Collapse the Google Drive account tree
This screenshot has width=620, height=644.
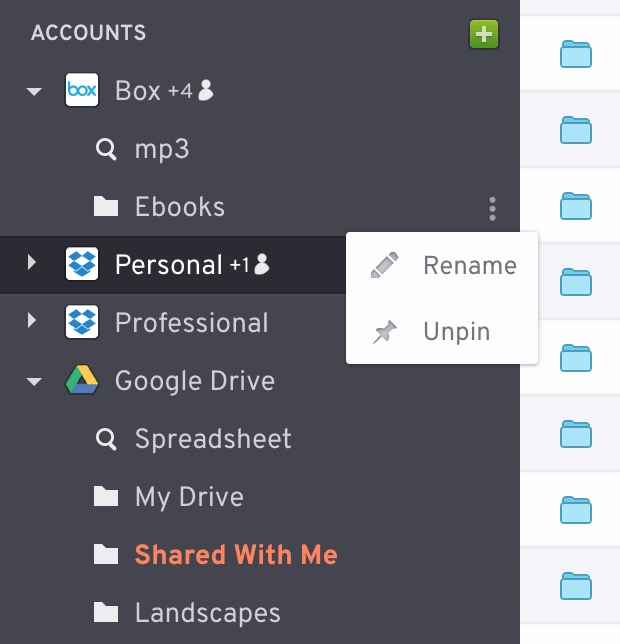pos(34,382)
